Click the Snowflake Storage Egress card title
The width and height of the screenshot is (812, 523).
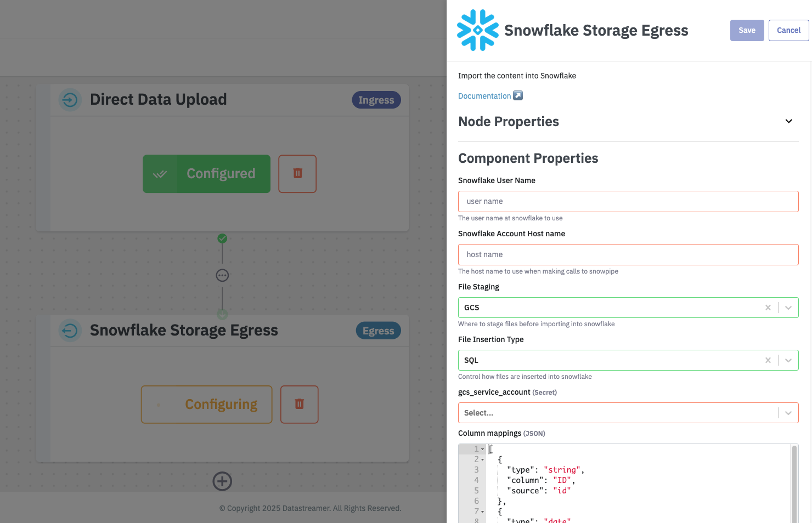[x=184, y=331]
